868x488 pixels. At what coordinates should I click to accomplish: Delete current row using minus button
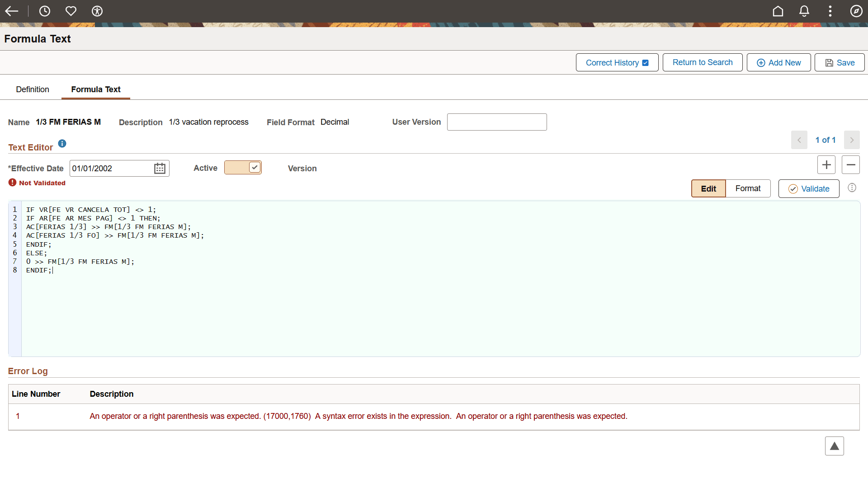click(850, 164)
